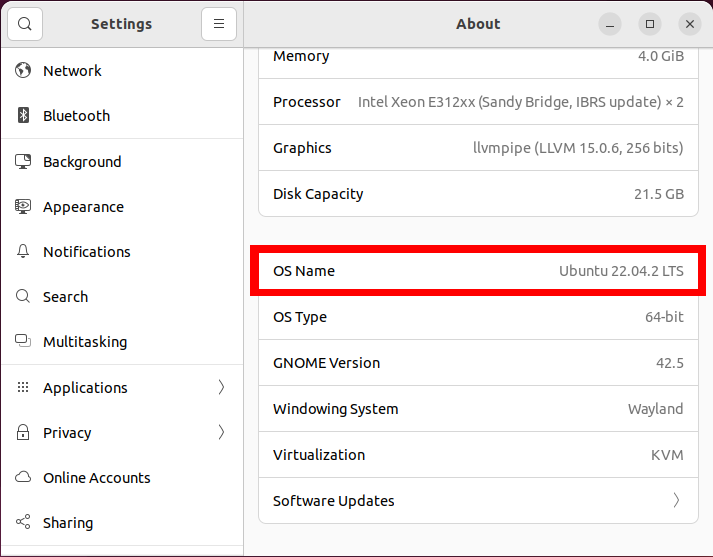This screenshot has width=713, height=557.
Task: Open Sharing settings label
Action: 68,523
